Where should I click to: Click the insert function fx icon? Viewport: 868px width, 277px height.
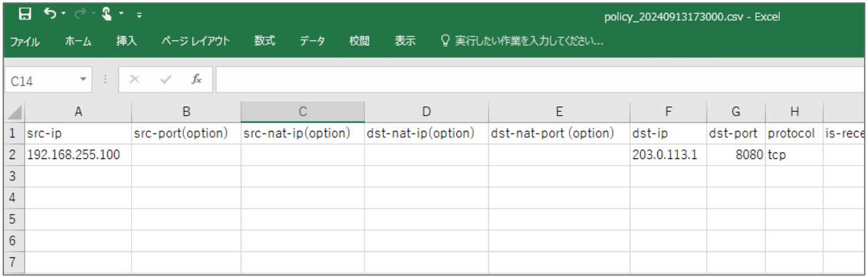[197, 80]
